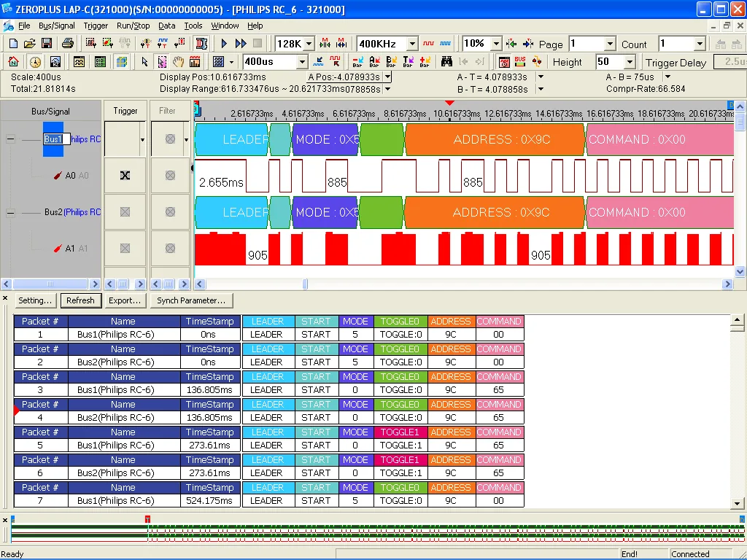Open the A Pos dropdown arrow
Viewport: 747px width, 560px height.
tap(388, 77)
